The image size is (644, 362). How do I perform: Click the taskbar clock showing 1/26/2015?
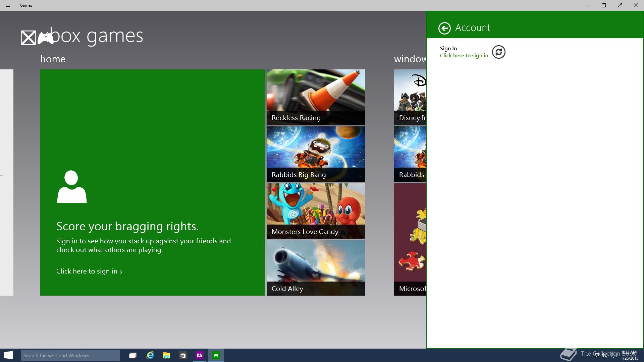(629, 355)
